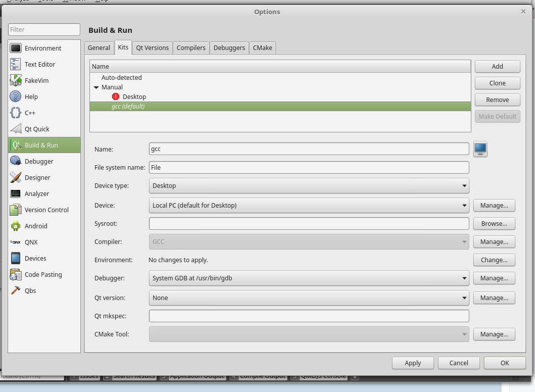Screen dimensions: 535x392
Task: Select the Android settings category
Action: (36, 226)
